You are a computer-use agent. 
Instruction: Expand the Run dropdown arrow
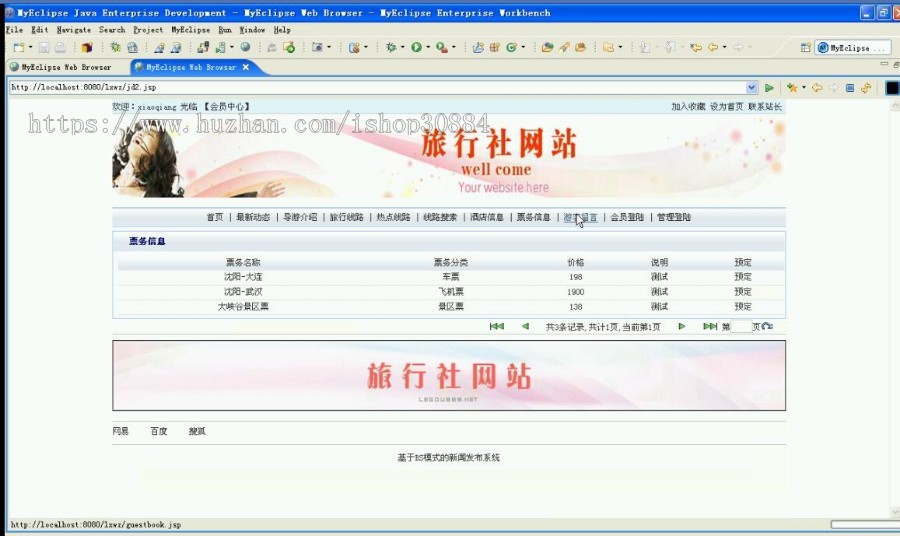coord(428,47)
